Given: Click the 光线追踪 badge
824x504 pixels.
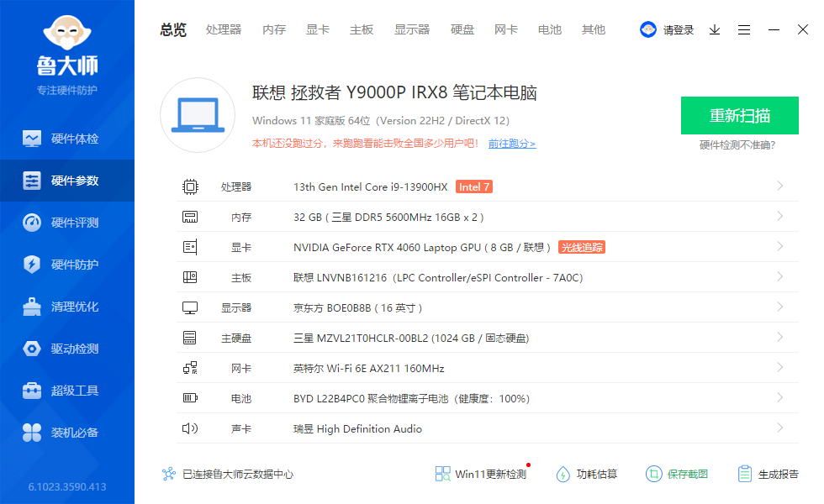Looking at the screenshot, I should pos(582,247).
